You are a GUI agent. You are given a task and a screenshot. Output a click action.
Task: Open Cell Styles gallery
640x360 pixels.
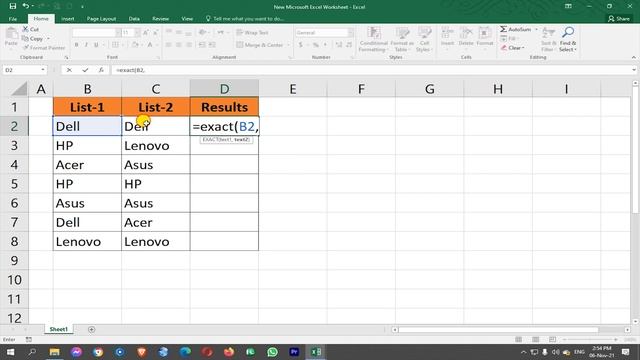(x=424, y=39)
